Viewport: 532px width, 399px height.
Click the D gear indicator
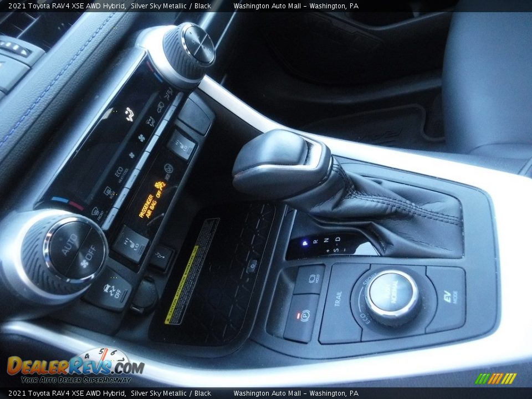click(x=337, y=239)
